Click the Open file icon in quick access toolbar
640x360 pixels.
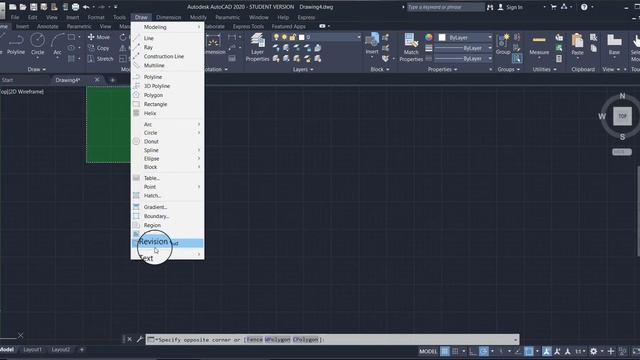tap(23, 7)
